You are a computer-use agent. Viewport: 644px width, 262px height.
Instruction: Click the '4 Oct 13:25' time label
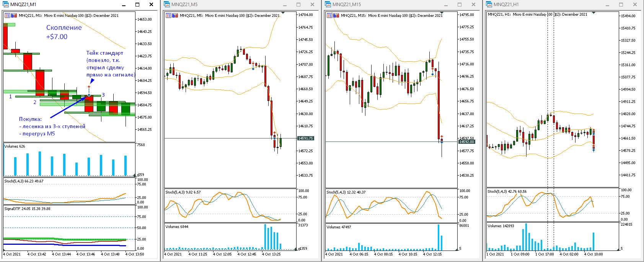click(x=271, y=254)
